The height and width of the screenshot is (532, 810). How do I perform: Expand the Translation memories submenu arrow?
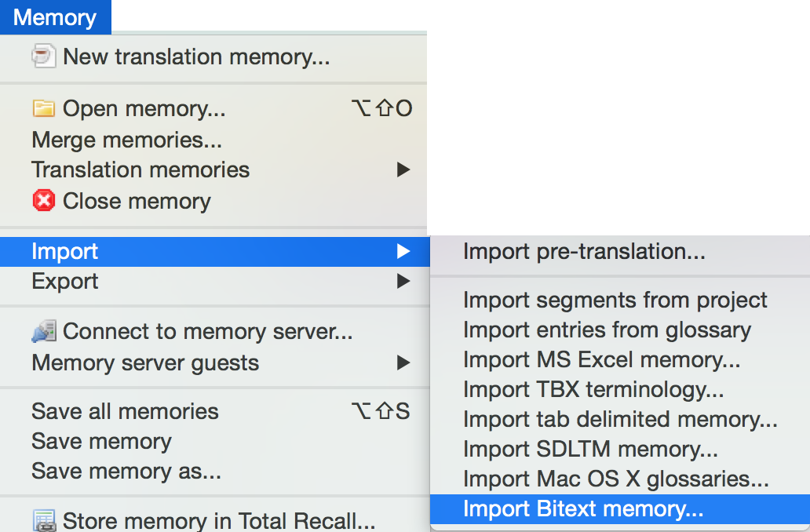click(403, 169)
